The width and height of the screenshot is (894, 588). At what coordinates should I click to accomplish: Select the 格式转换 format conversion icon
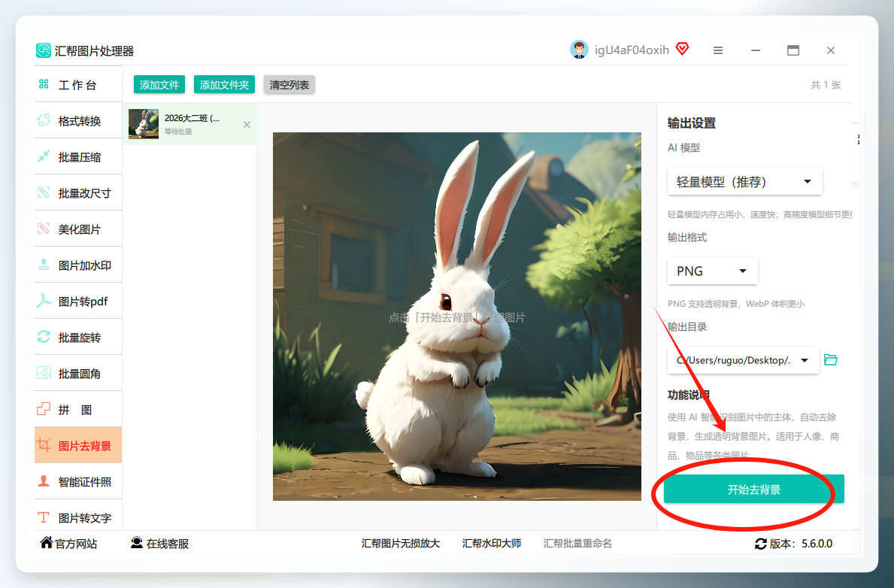pos(44,120)
